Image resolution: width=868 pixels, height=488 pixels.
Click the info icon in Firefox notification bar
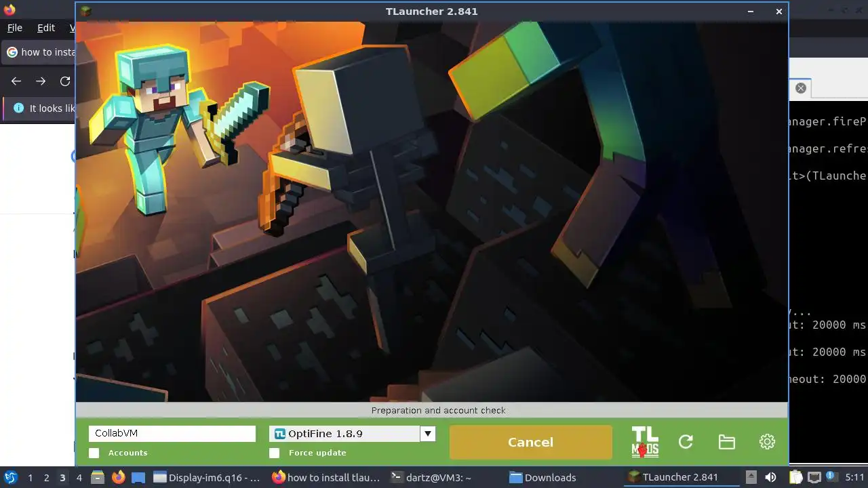[x=18, y=108]
